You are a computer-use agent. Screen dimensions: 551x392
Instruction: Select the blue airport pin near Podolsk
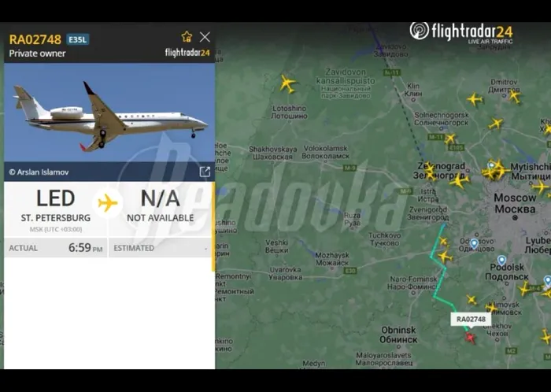(x=502, y=261)
